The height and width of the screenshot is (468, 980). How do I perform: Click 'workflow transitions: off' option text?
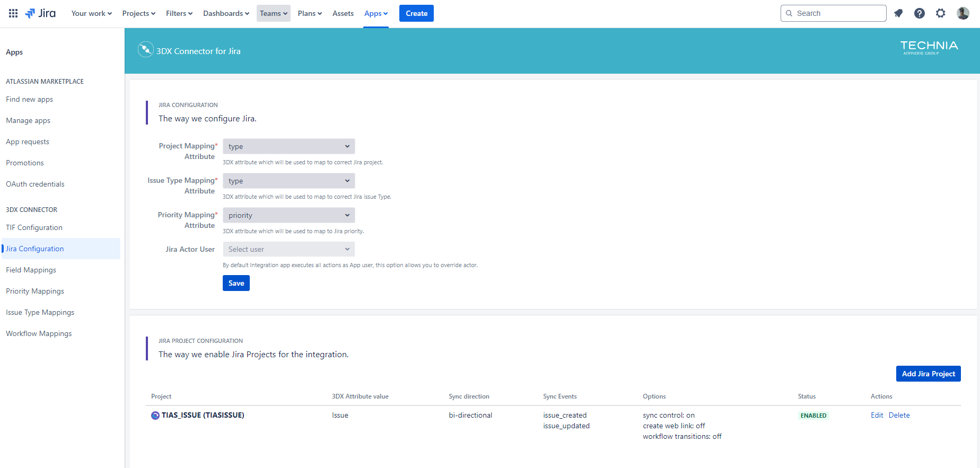click(x=682, y=436)
